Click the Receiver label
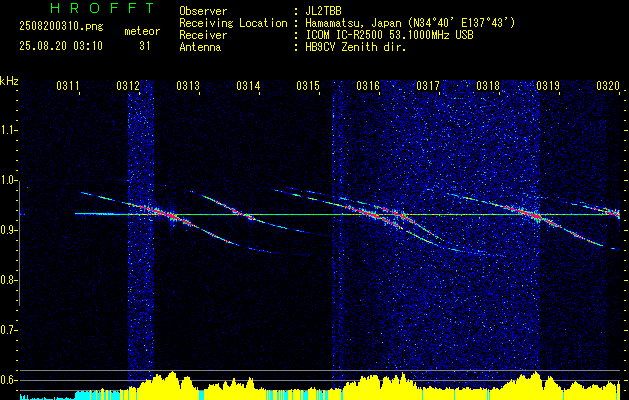Screen dimensions: 629x400 coord(203,35)
